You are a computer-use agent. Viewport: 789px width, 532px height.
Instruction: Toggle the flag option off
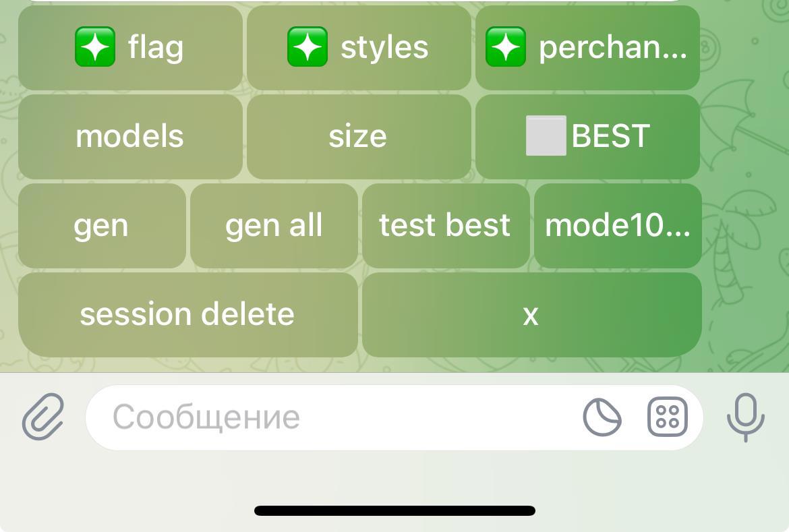click(130, 48)
